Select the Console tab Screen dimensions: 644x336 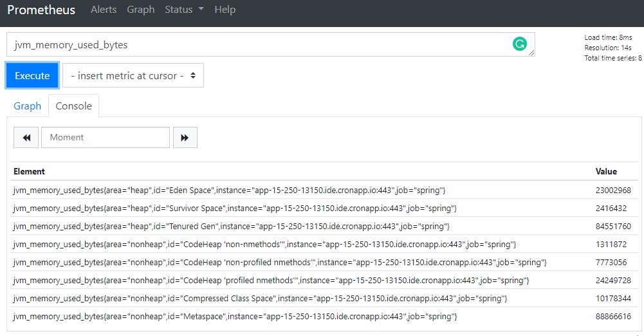(x=73, y=106)
